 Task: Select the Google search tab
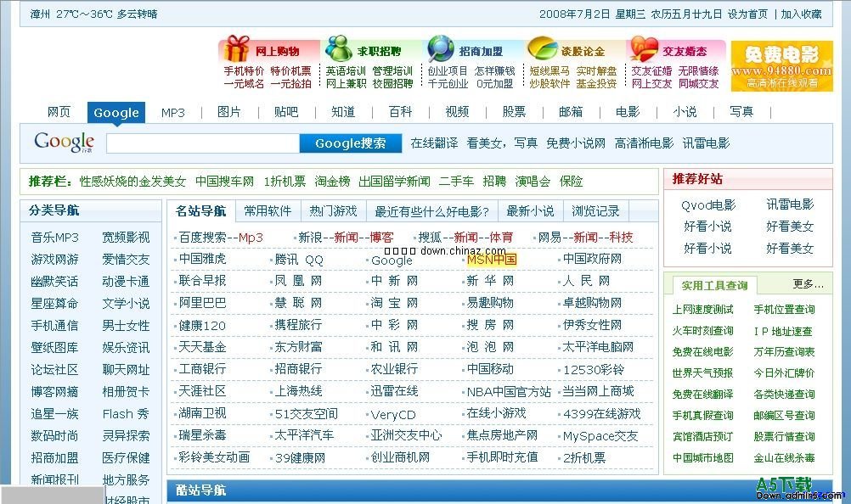116,113
